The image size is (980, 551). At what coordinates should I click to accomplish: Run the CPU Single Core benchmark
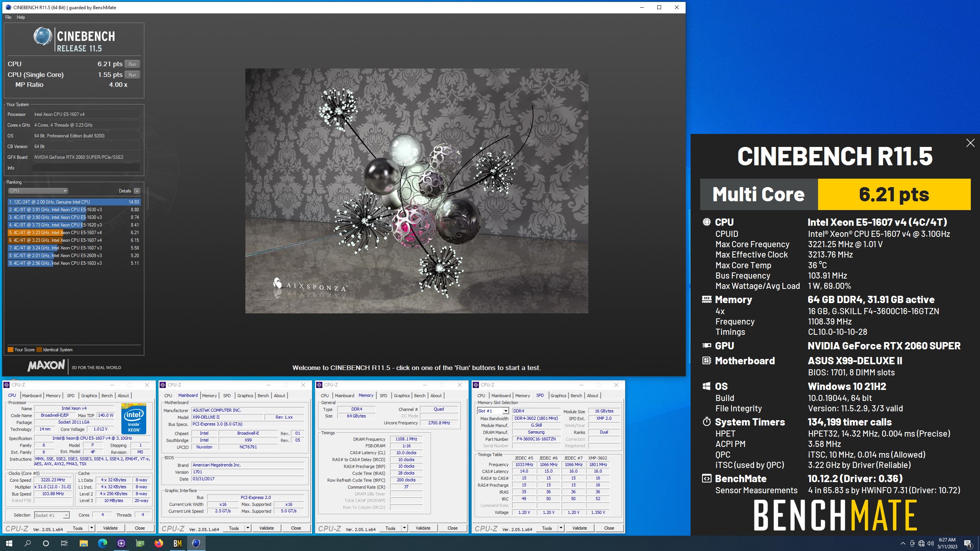tap(132, 75)
